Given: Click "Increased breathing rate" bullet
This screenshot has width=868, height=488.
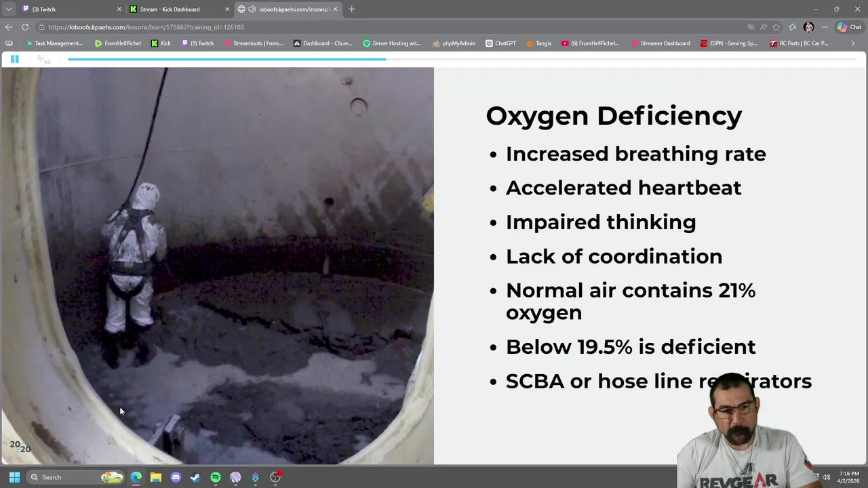Looking at the screenshot, I should point(636,154).
